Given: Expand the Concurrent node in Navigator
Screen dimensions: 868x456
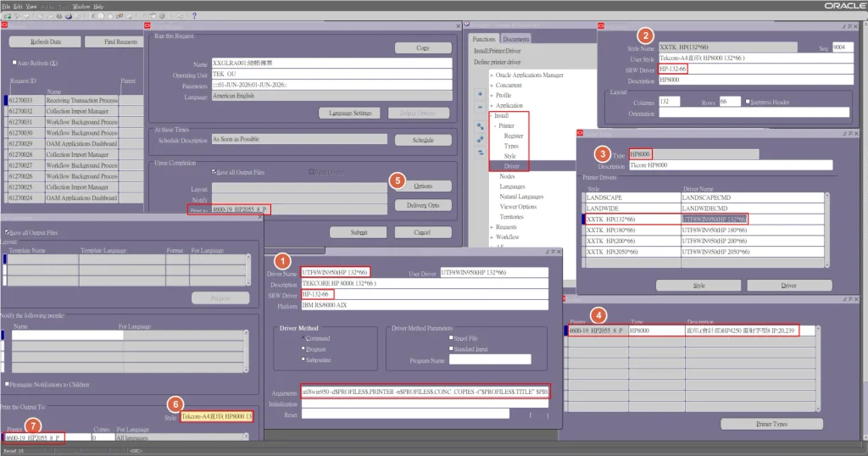Looking at the screenshot, I should click(x=492, y=86).
